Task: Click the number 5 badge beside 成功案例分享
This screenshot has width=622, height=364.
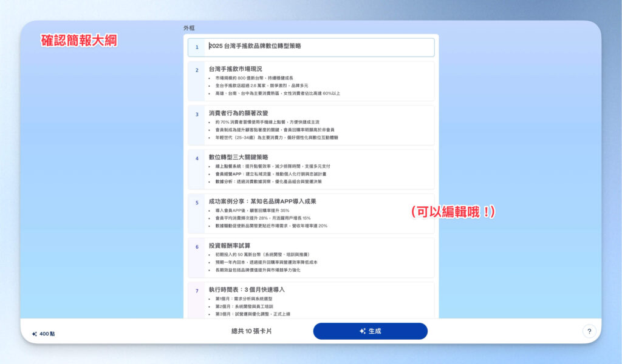Action: (x=197, y=201)
